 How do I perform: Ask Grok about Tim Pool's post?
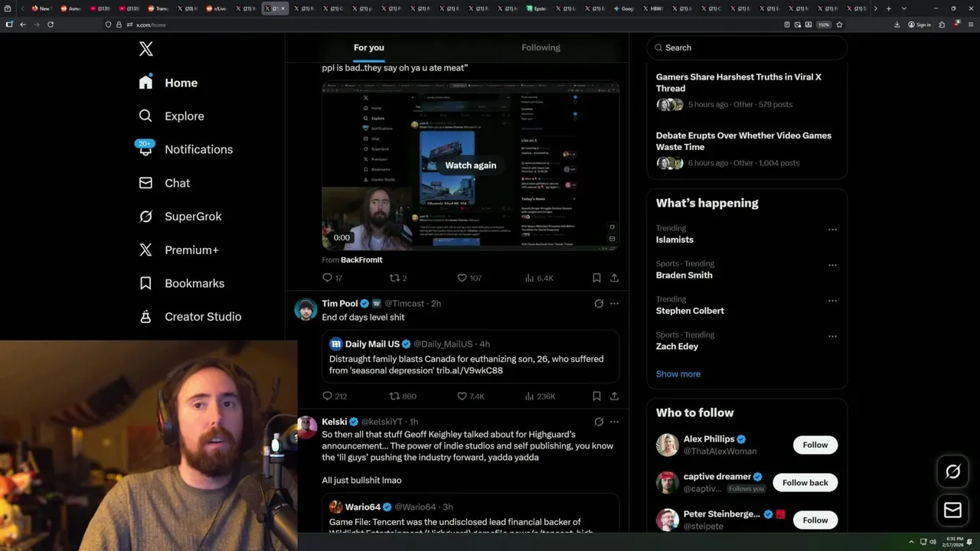(x=599, y=304)
